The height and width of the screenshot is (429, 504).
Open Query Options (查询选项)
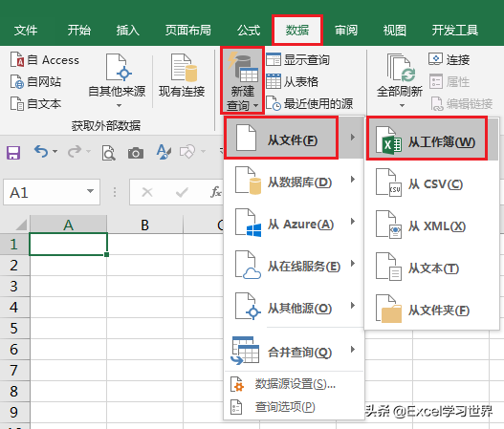click(294, 406)
